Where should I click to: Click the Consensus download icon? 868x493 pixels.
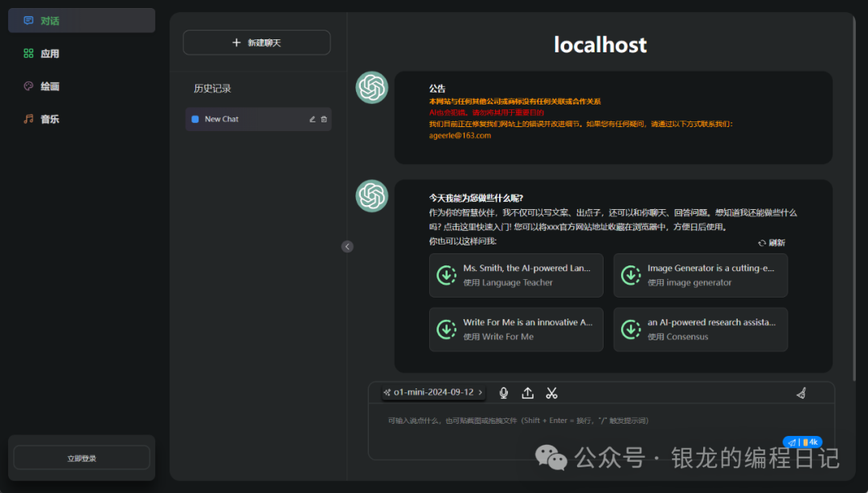(631, 330)
